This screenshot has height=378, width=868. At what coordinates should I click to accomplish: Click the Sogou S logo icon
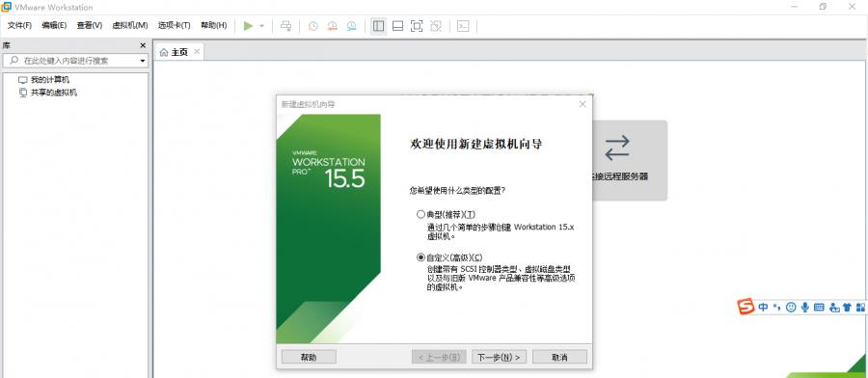(x=746, y=306)
